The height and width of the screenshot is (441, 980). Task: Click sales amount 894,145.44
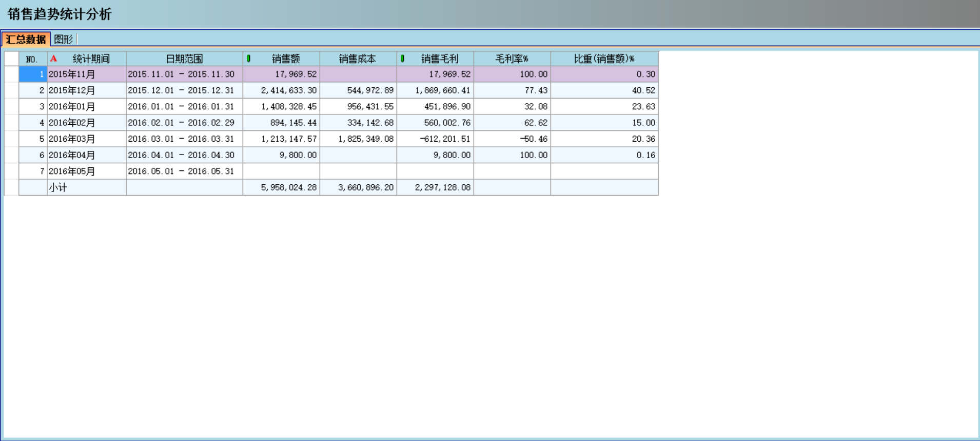(281, 123)
